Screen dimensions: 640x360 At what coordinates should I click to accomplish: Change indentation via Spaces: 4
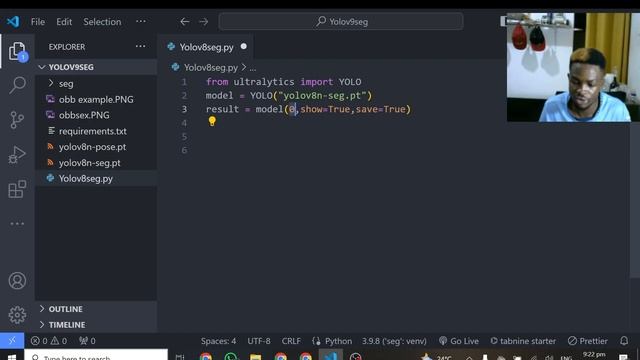218,341
